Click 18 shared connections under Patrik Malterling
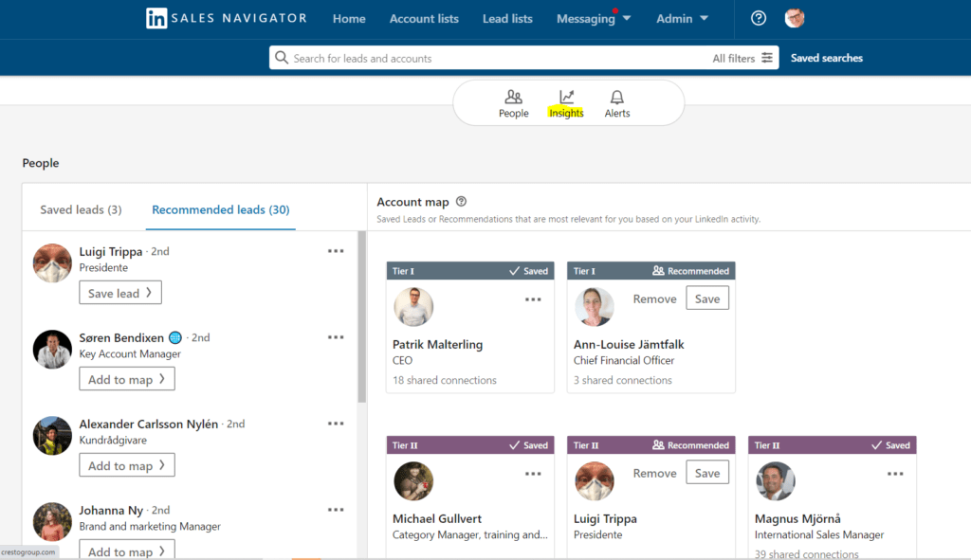Screen dimensions: 971x560 pyautogui.click(x=445, y=380)
